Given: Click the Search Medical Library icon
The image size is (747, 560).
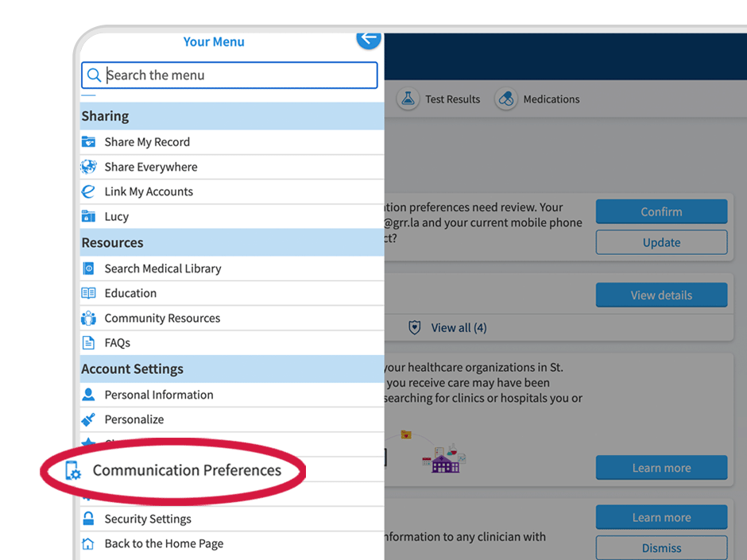Looking at the screenshot, I should click(88, 268).
